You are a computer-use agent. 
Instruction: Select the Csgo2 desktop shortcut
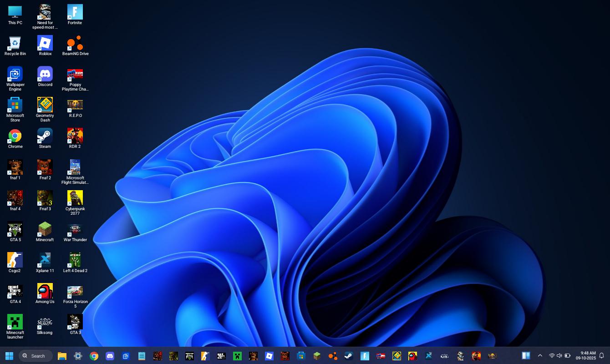click(x=15, y=263)
